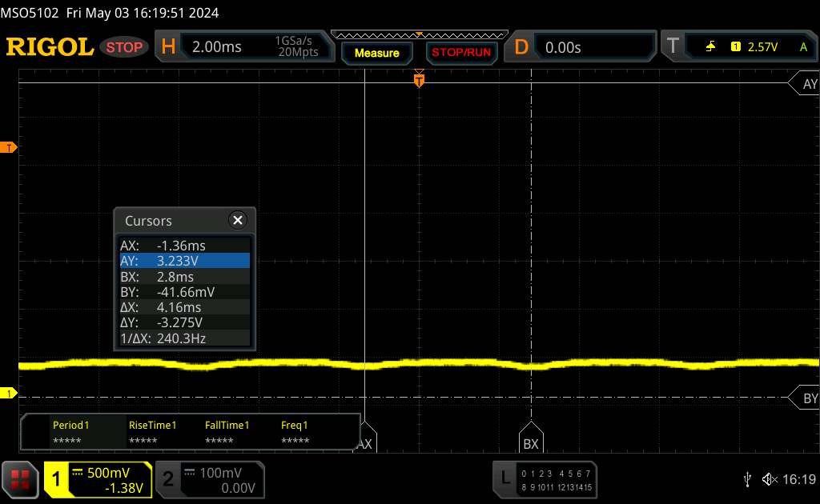Viewport: 820px width, 504px height.
Task: Select the BY: -41.66mV cursor row
Action: (185, 291)
